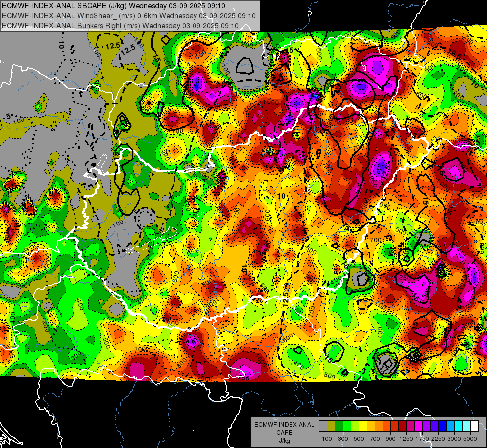Viewport: 487px width, 448px height.
Task: Select the brick red legend swatch after 900
Action: pos(395,426)
